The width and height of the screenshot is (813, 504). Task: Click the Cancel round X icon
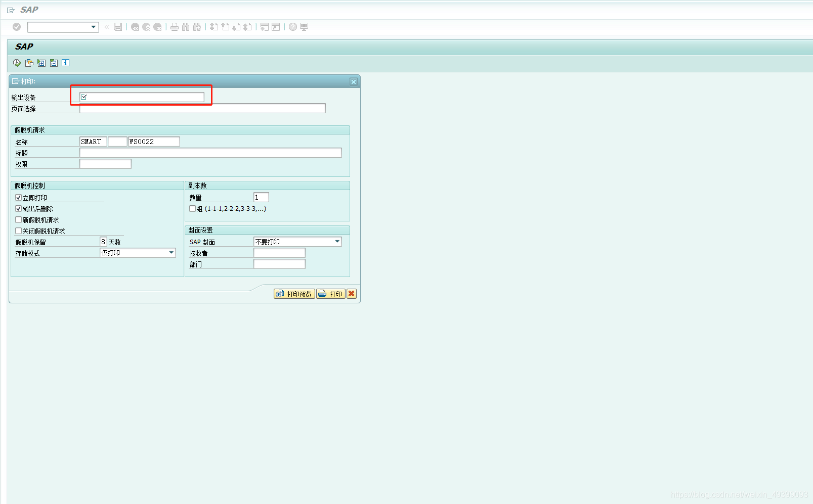pyautogui.click(x=157, y=27)
